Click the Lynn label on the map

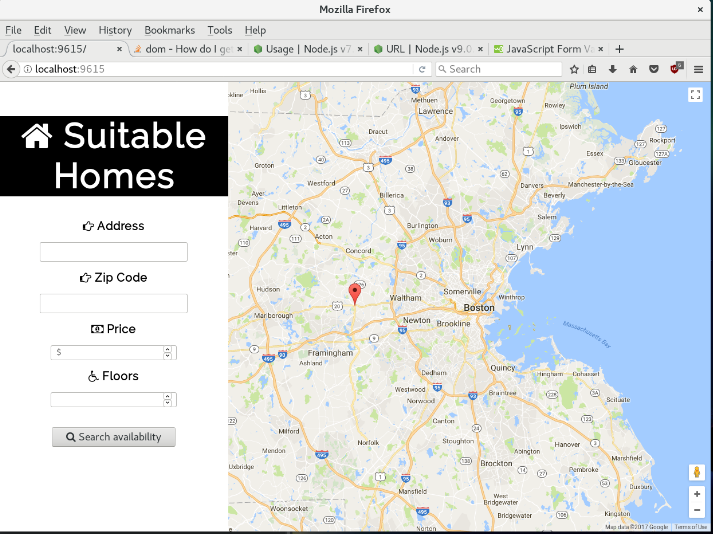524,247
